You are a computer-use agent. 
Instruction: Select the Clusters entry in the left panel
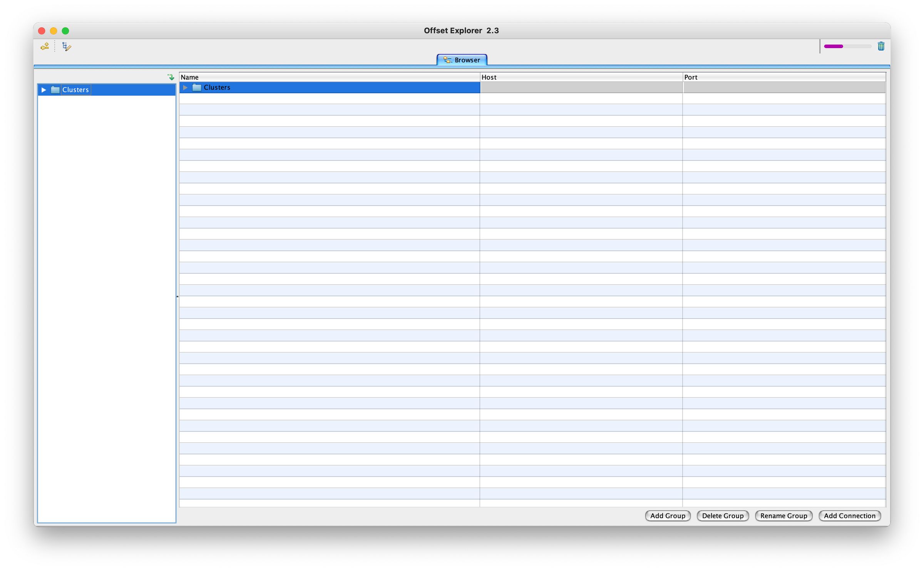point(75,89)
